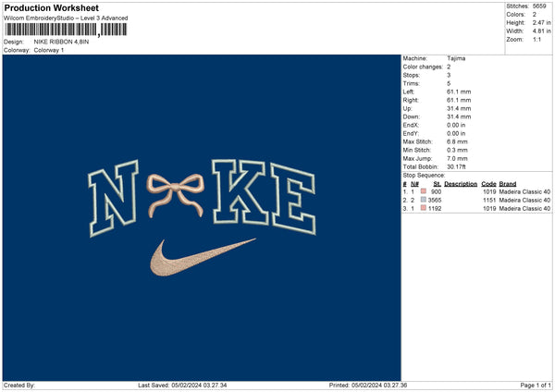Click the outlined letter N in the design
The width and height of the screenshot is (555, 392).
pos(113,198)
